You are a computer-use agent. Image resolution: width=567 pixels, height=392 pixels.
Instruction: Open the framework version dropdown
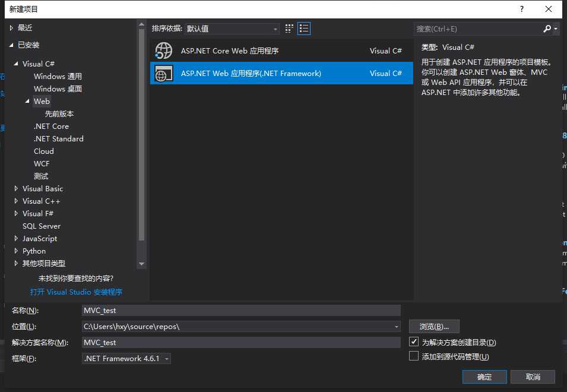(x=126, y=359)
